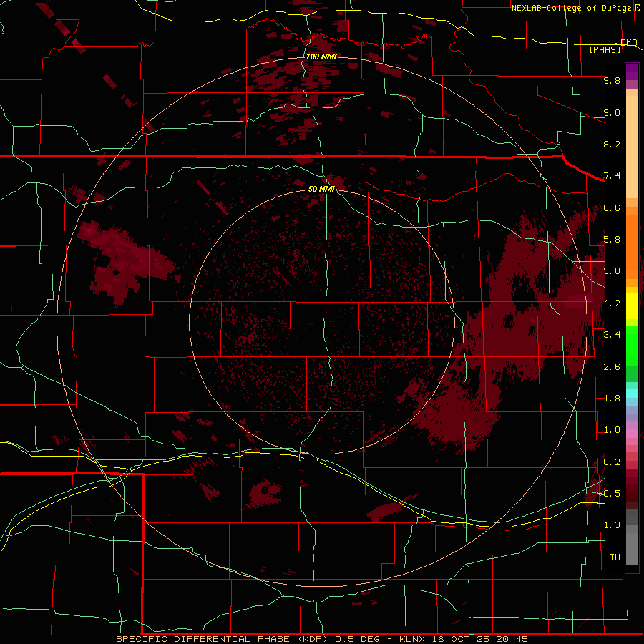Click the 18 OCT 25 date in caption
Screen dimensions: 644x644
[x=460, y=639]
